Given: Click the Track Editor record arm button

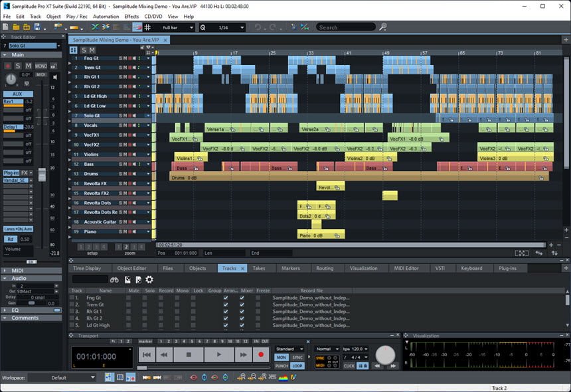Looking at the screenshot, I should 7,66.
